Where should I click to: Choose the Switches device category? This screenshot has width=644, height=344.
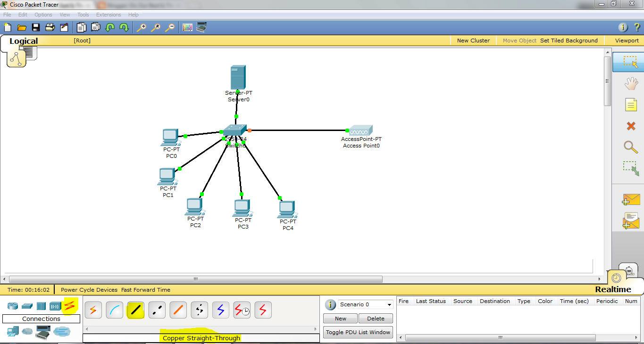pos(27,306)
